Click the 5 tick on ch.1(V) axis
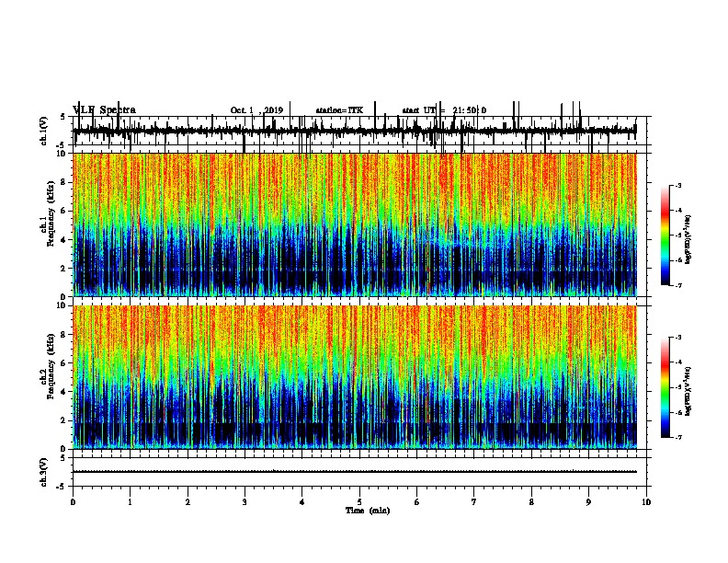This screenshot has width=728, height=563. [63, 117]
